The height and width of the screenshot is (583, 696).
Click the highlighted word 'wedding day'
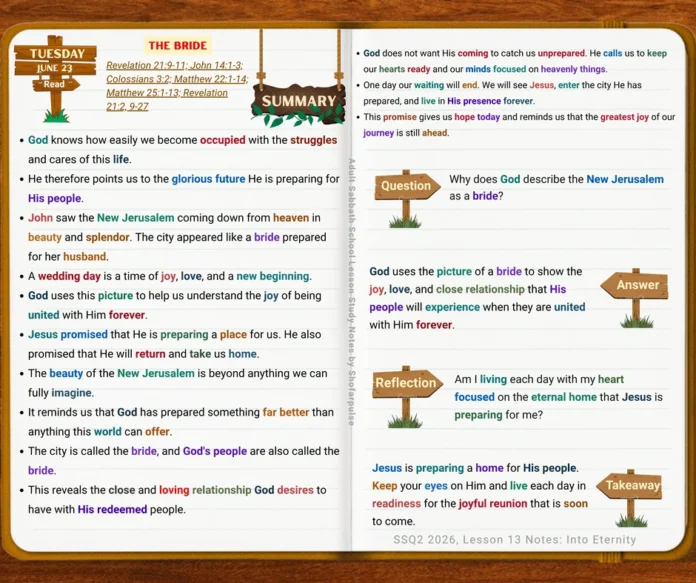[x=69, y=276]
